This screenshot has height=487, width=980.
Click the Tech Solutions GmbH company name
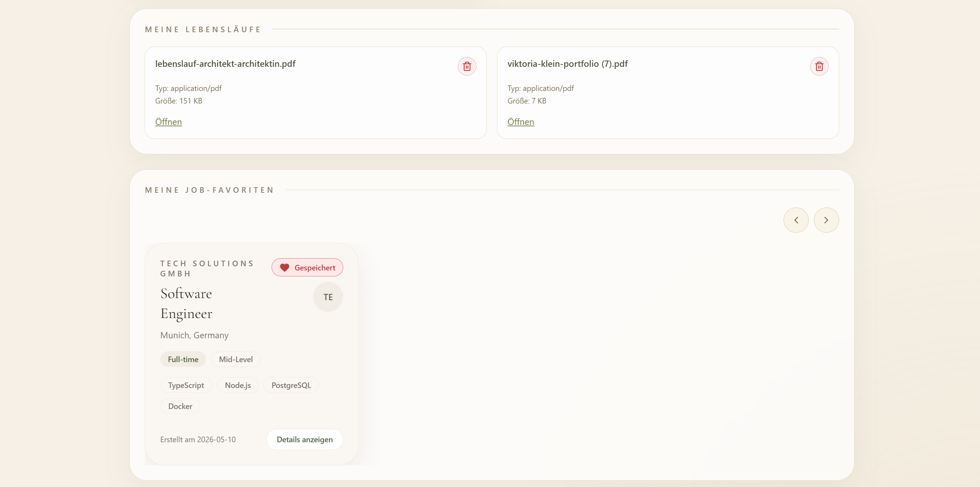tap(207, 268)
